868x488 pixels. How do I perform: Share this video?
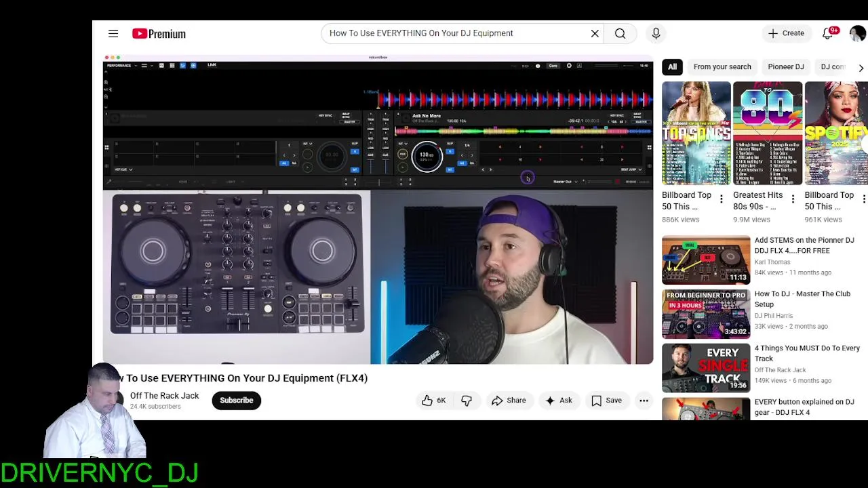[x=509, y=401]
